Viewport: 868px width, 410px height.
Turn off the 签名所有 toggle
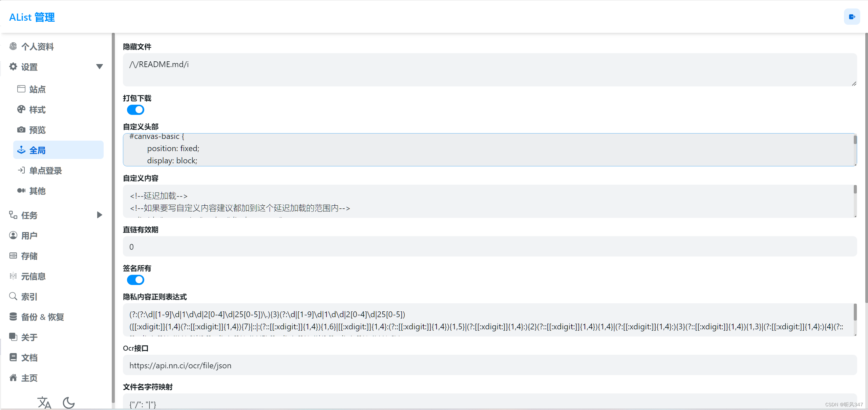[135, 280]
